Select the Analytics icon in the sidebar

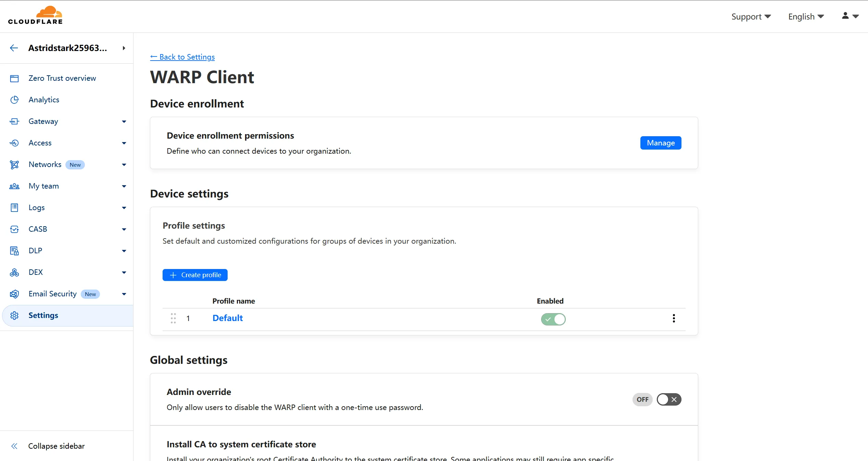point(14,100)
